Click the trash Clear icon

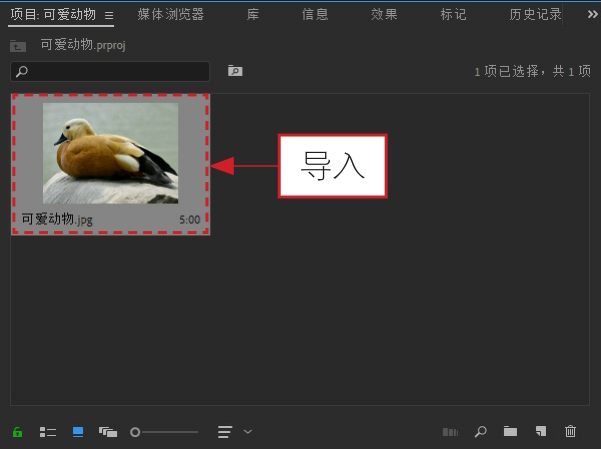click(x=570, y=431)
